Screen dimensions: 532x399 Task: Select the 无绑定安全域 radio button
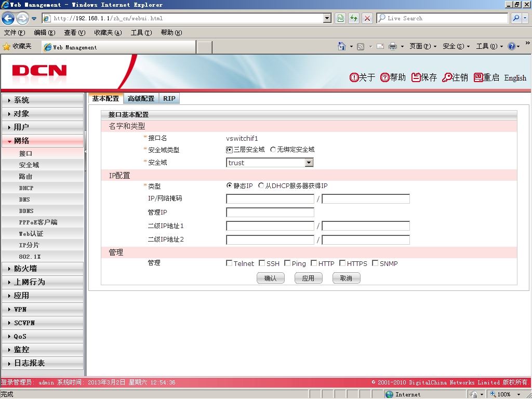[x=273, y=150]
